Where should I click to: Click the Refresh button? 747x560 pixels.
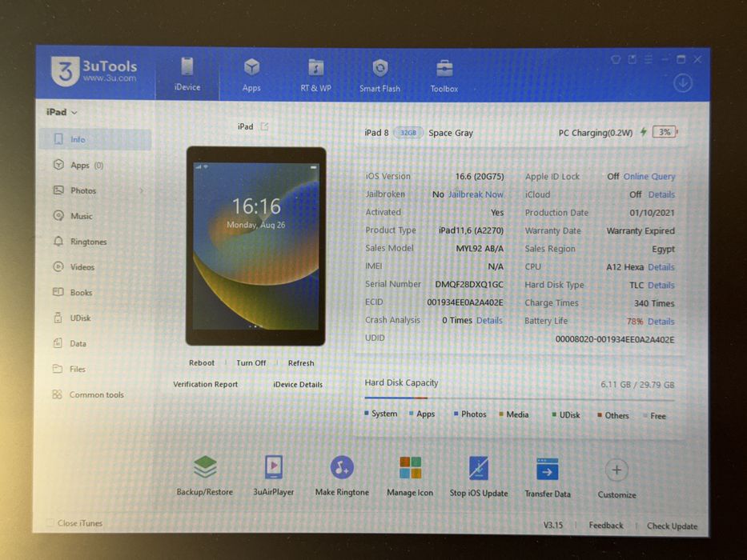tap(301, 363)
